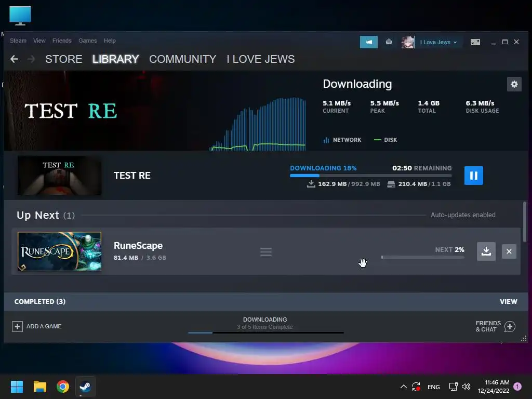Click the download queue scrollbar

tap(525, 222)
